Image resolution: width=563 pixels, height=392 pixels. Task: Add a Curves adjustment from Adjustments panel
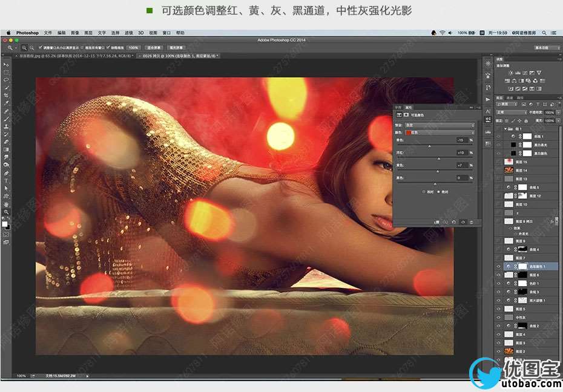(525, 73)
